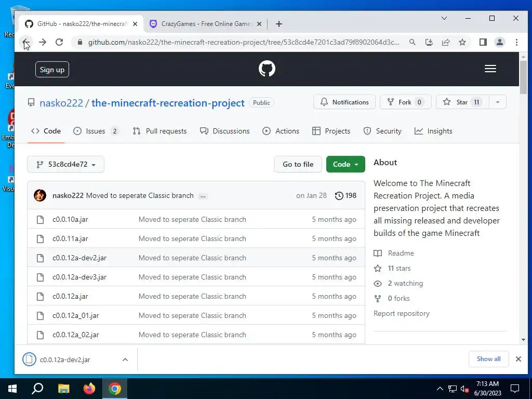Image resolution: width=532 pixels, height=399 pixels.
Task: Click the page vertical scrollbar thumb
Action: [523, 77]
